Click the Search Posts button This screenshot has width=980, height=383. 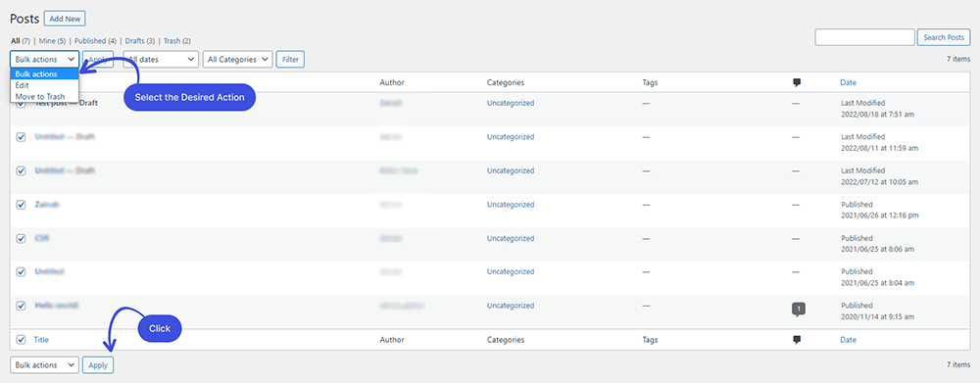[943, 37]
